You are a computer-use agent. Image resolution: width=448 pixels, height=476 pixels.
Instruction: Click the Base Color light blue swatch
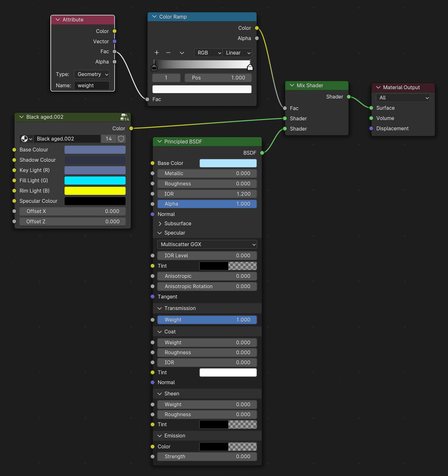click(x=228, y=163)
